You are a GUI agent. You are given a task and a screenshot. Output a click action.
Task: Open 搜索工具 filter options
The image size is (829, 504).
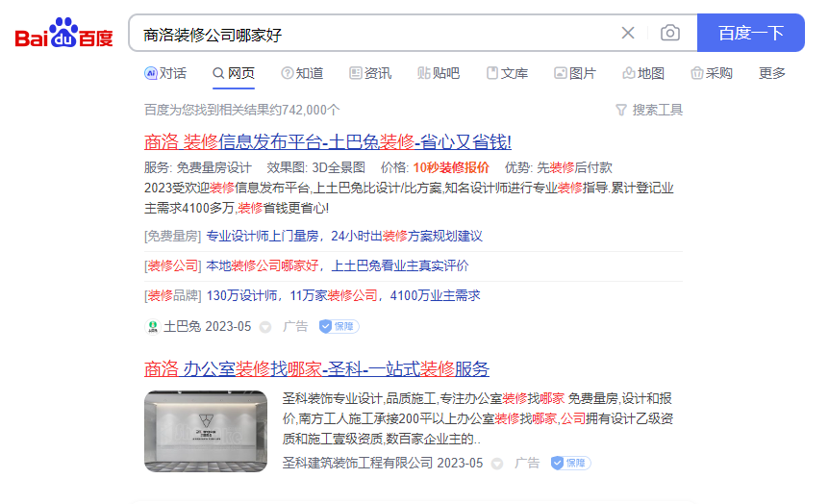[x=649, y=110]
